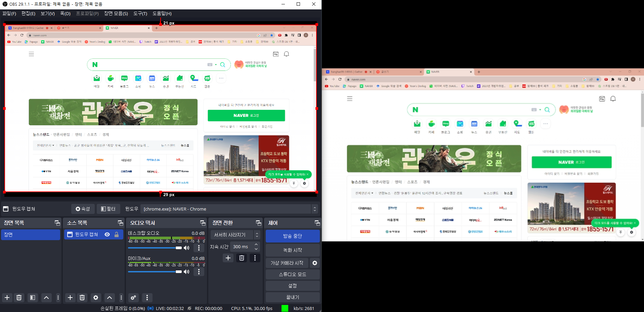Click the 녹화 시작 button
This screenshot has width=644, height=312.
(x=293, y=250)
